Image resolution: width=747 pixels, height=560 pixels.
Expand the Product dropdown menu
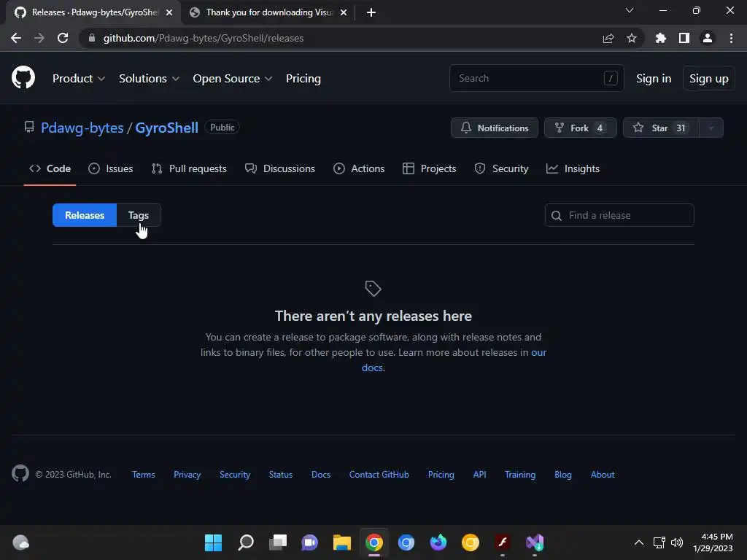pos(79,79)
